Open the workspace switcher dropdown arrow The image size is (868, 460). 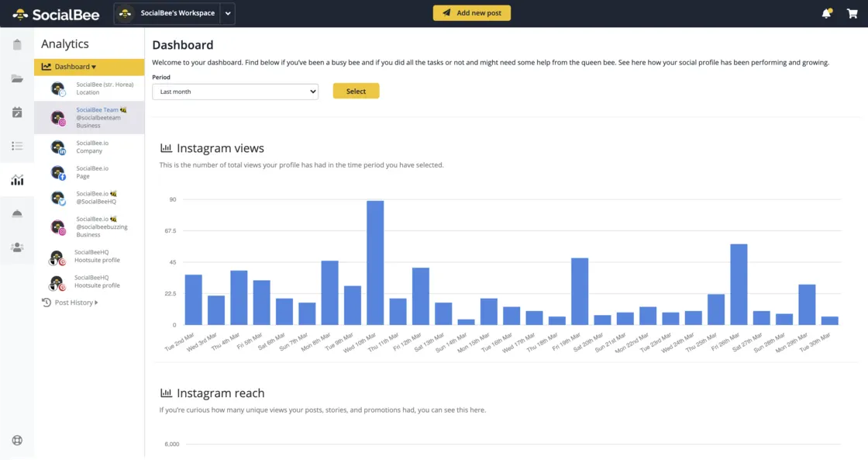click(228, 13)
